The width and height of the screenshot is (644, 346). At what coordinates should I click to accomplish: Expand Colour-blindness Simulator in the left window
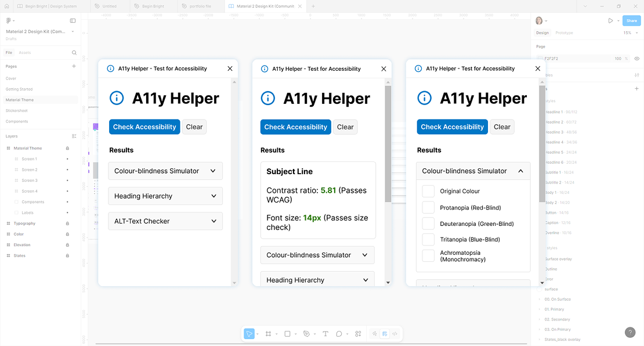click(165, 171)
